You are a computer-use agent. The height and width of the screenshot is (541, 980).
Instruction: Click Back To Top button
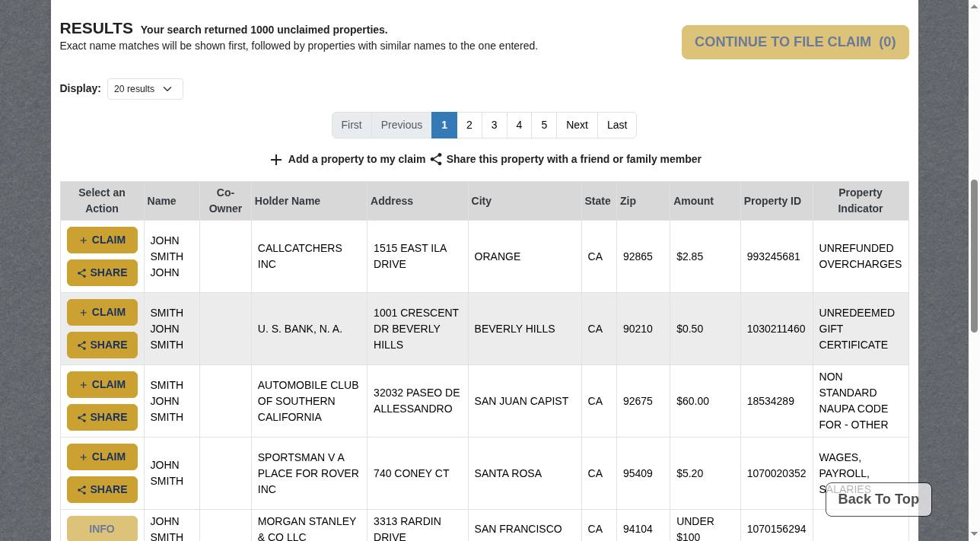(x=878, y=499)
